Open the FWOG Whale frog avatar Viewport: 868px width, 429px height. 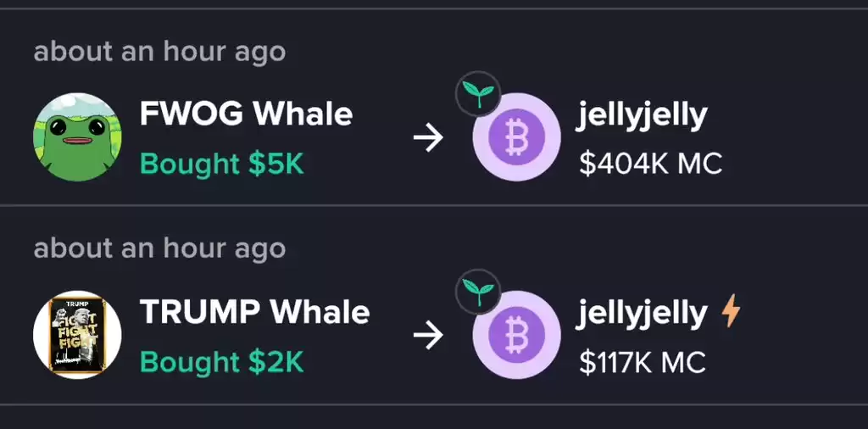[x=77, y=136]
